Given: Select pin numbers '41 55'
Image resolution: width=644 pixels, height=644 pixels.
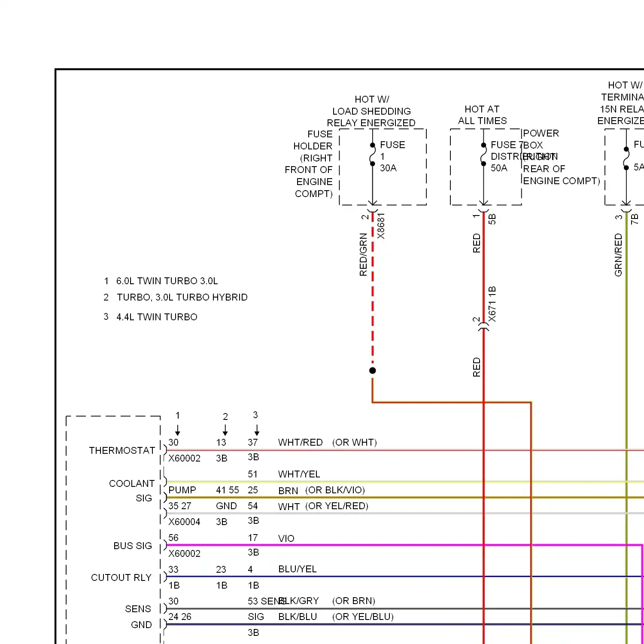Looking at the screenshot, I should 228,490.
